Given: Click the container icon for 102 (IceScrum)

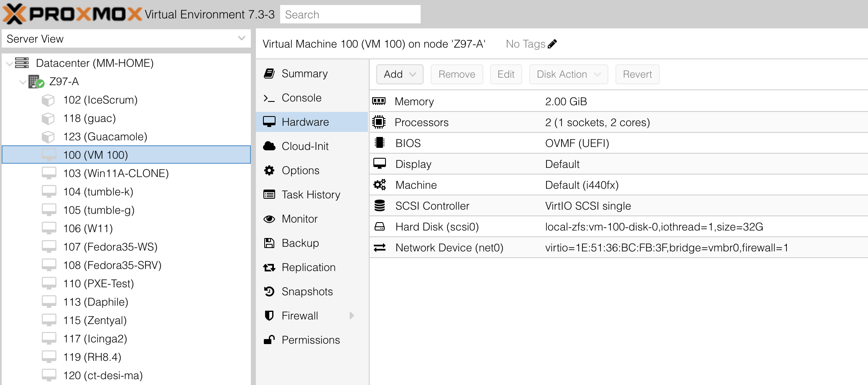Looking at the screenshot, I should coord(49,100).
